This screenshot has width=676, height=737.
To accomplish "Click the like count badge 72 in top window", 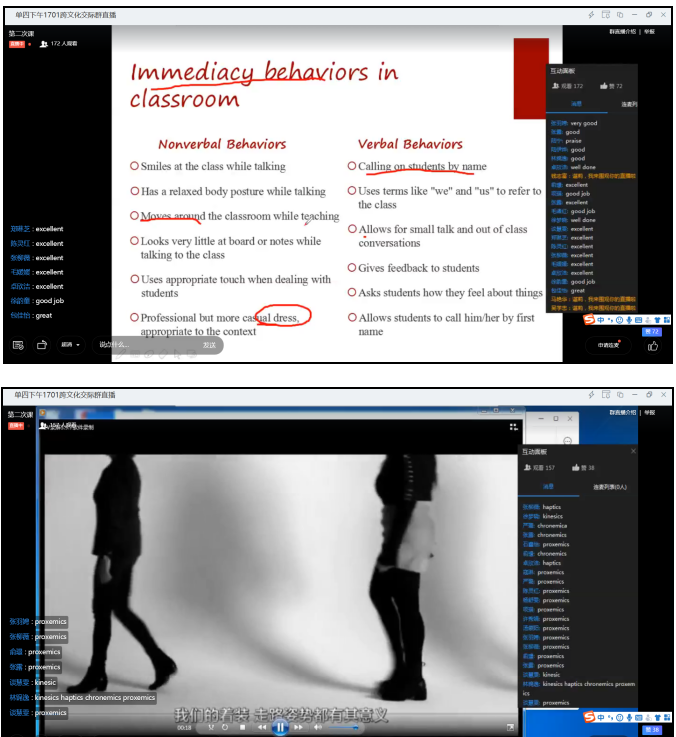I will 652,331.
